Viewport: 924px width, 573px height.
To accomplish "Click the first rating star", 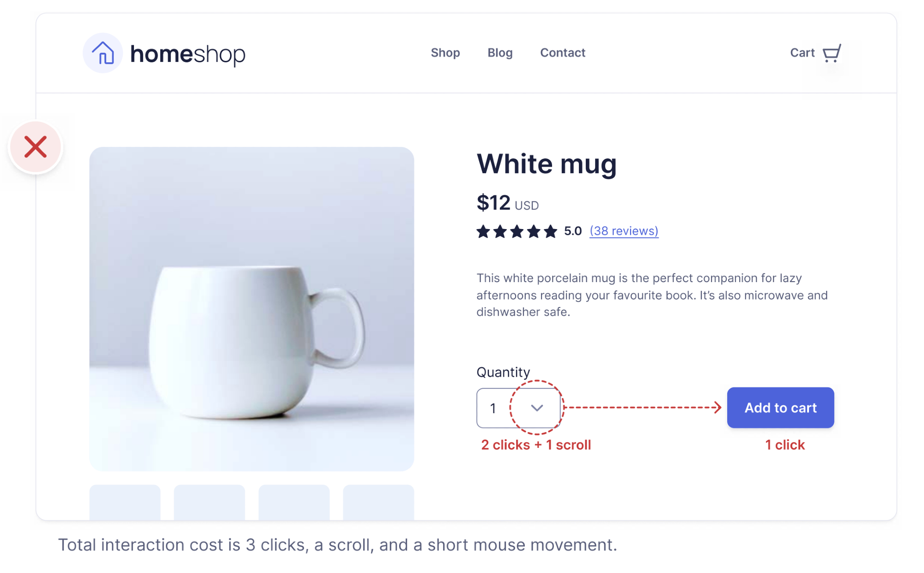I will click(x=483, y=231).
